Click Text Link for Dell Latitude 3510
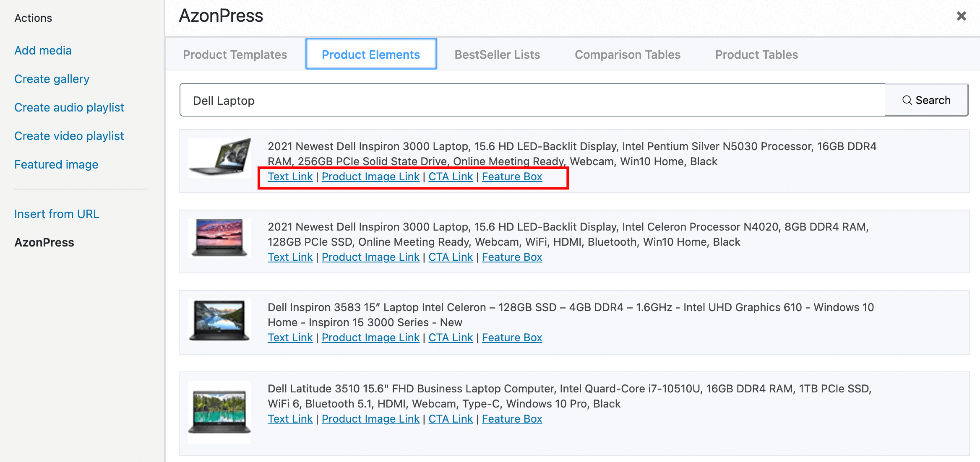The width and height of the screenshot is (980, 462). (x=290, y=419)
